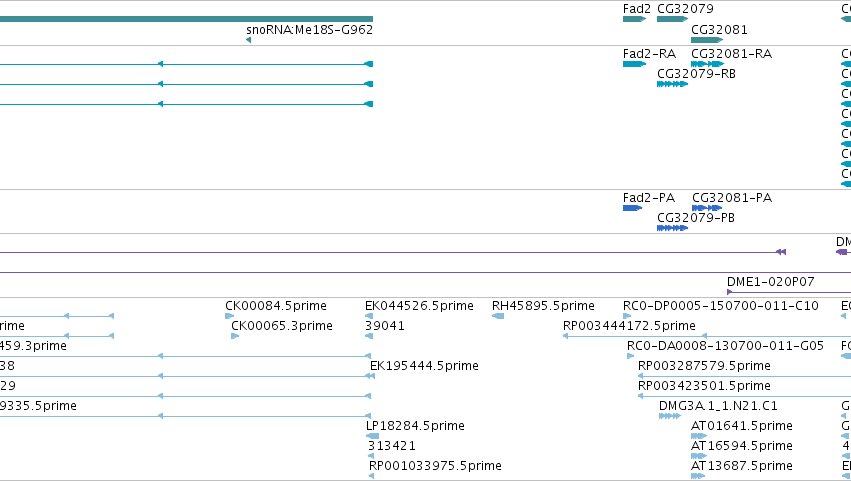Click the long teal gene bar
Image resolution: width=851 pixels, height=481 pixels.
186,19
